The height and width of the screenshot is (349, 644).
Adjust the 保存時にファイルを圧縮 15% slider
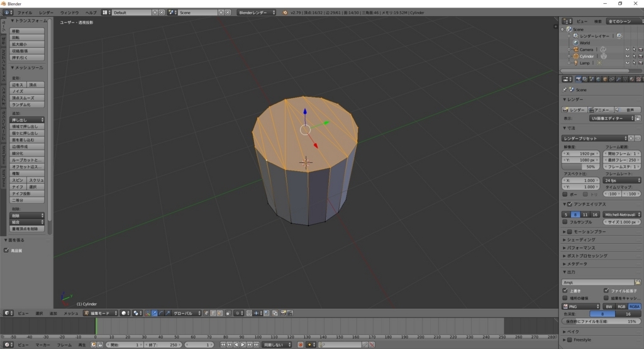pyautogui.click(x=601, y=321)
